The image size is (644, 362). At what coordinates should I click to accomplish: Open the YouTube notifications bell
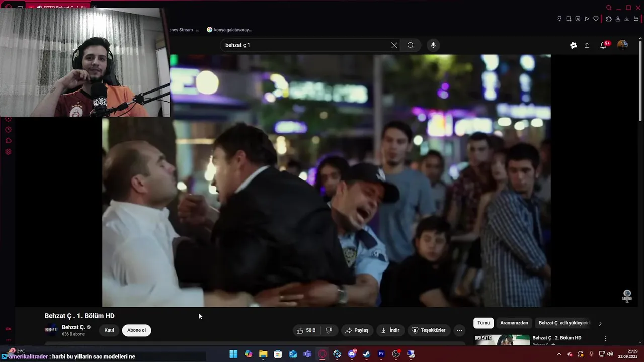(x=603, y=45)
